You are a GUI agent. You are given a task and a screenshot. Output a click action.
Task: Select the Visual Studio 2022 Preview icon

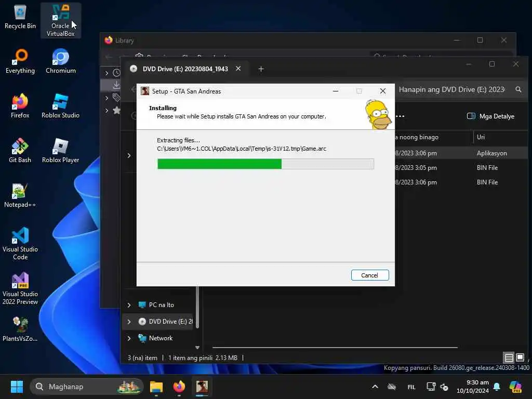point(20,288)
